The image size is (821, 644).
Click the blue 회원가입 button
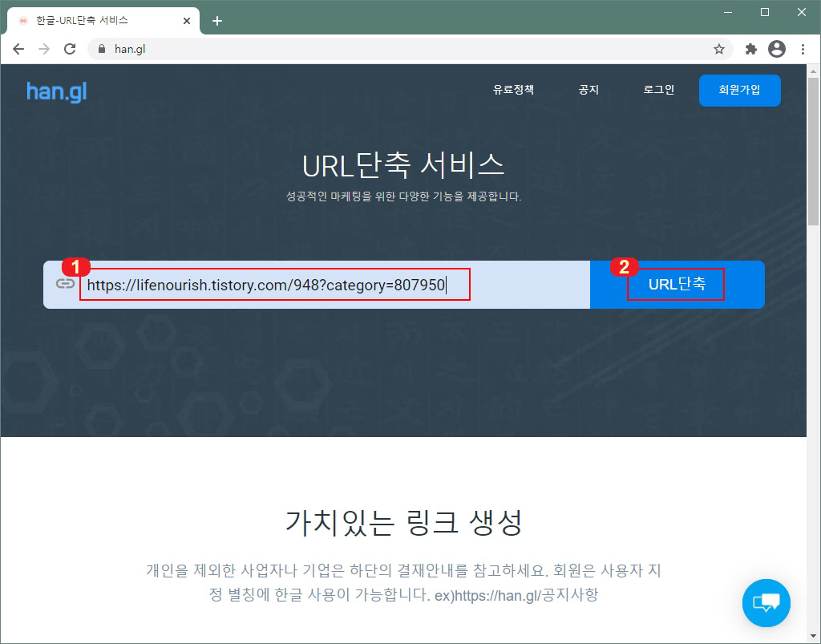click(739, 91)
